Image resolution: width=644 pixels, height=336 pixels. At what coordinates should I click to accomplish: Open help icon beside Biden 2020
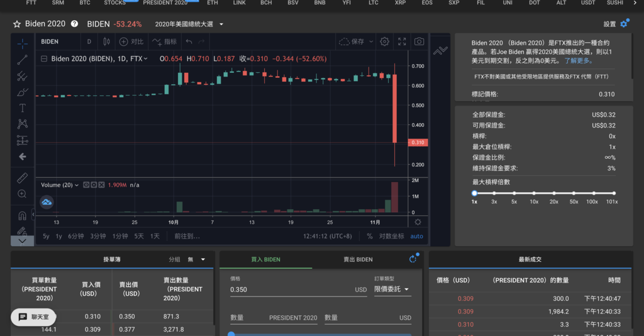74,24
